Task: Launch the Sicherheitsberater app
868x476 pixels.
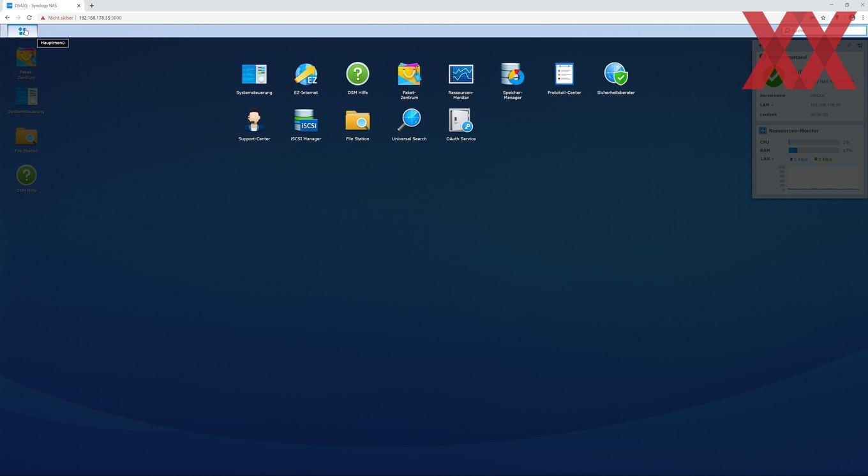Action: [616, 78]
